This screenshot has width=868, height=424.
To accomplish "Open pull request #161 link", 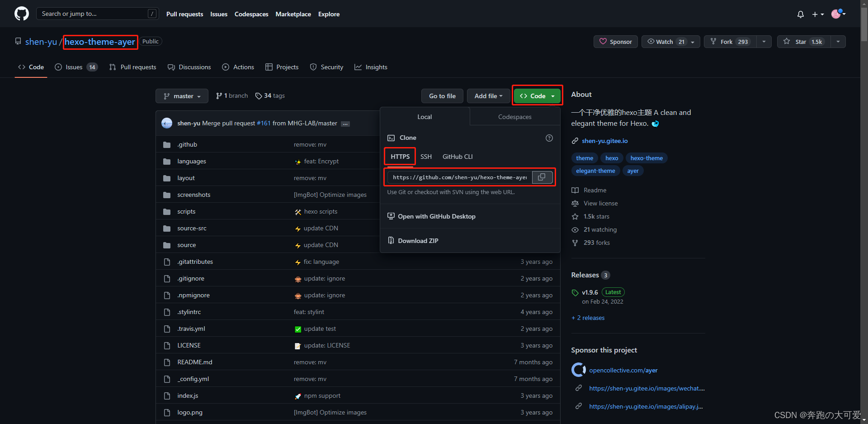I will point(264,123).
